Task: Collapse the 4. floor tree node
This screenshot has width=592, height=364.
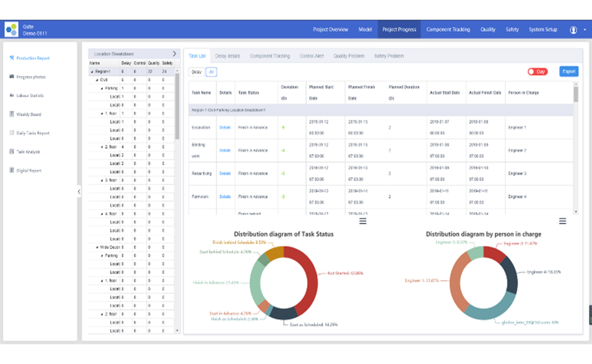Action: pos(102,214)
